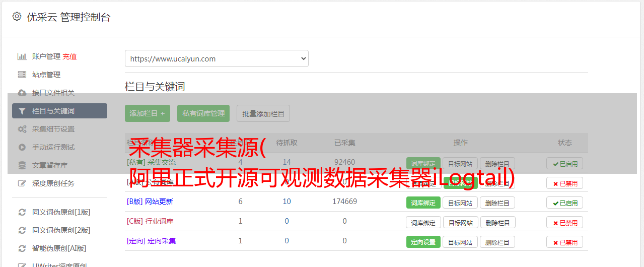Toggle 已禁用 status for 公司词库 row
This screenshot has height=267, width=644.
[x=564, y=183]
